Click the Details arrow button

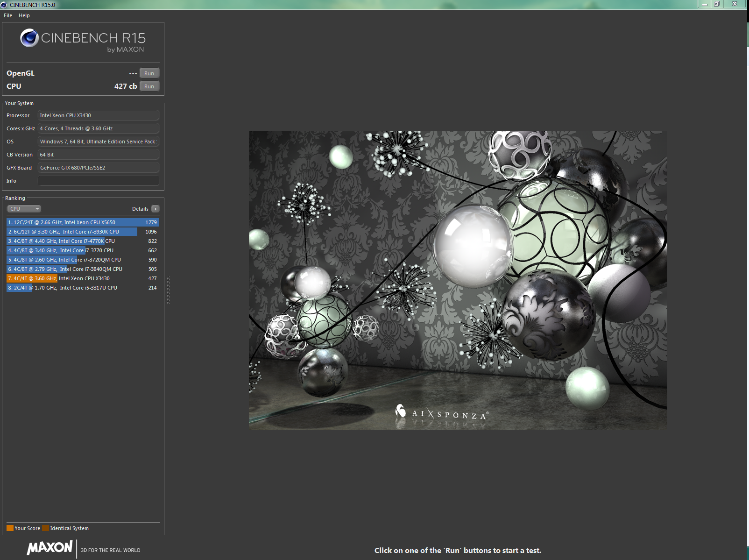pyautogui.click(x=155, y=209)
